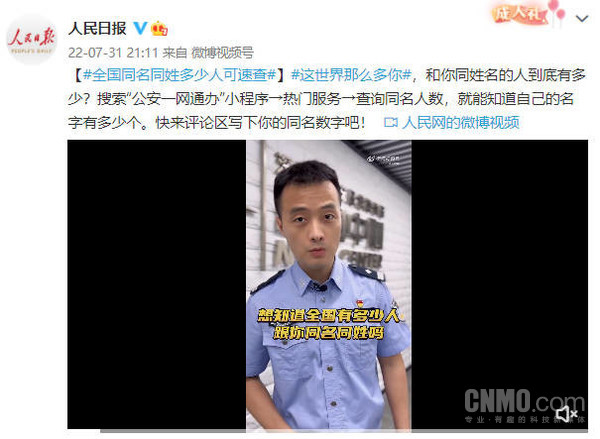Viewport: 600px width, 439px height.
Task: Open the 人民日报 account name link
Action: tap(97, 28)
